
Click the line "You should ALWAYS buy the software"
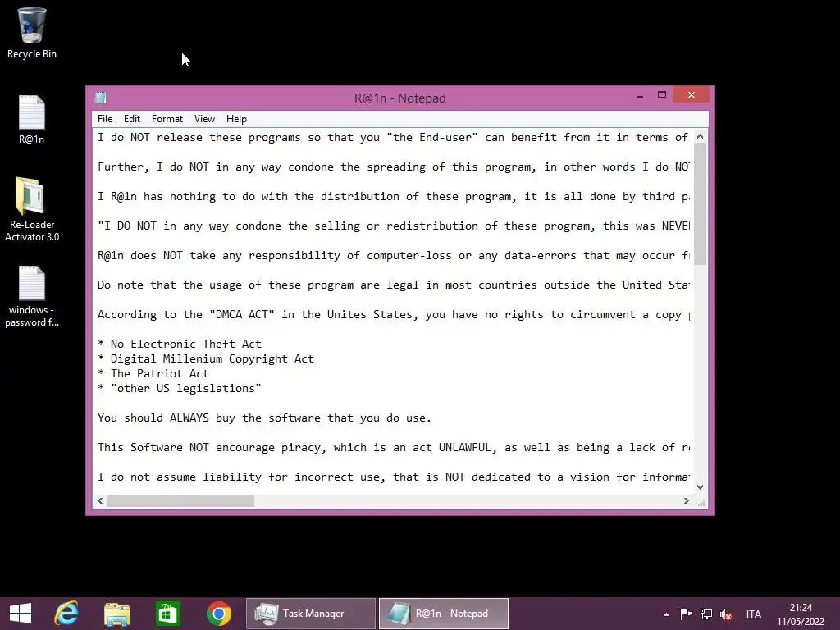pyautogui.click(x=265, y=418)
